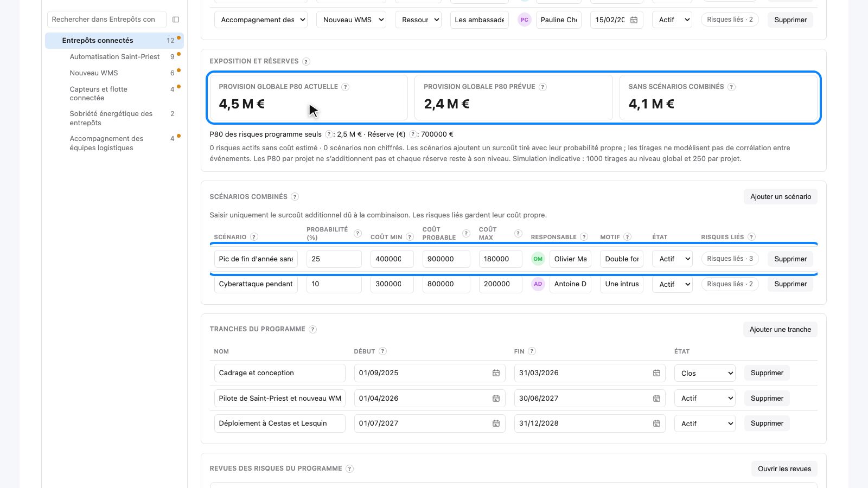Show help for Tranches du programme heading
The width and height of the screenshot is (868, 488).
coord(312,329)
